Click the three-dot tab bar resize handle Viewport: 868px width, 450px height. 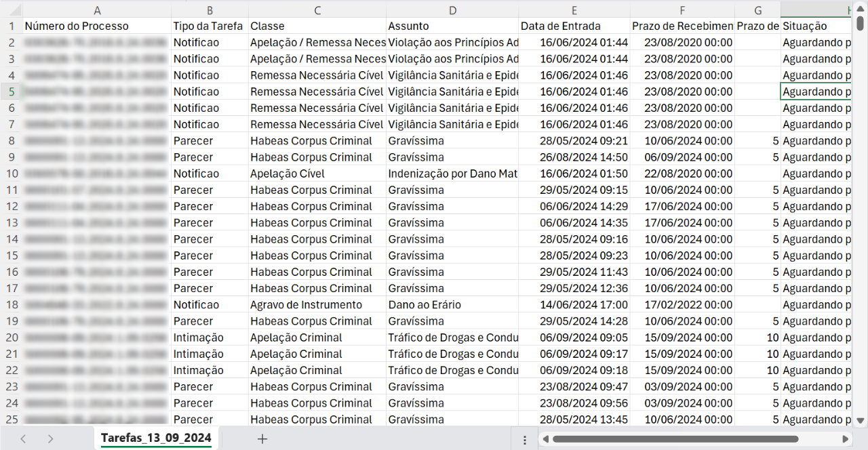(x=525, y=439)
